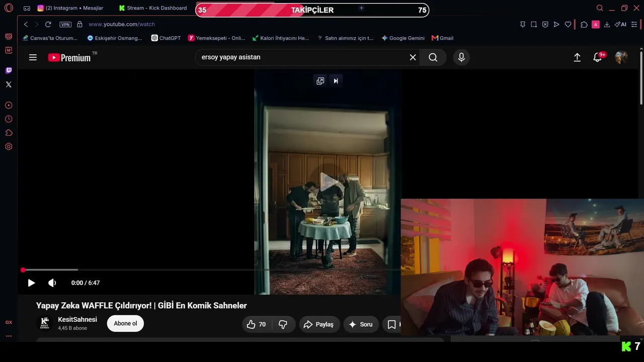Open the GX Corner gamepad icon
The image size is (644, 362).
[x=27, y=8]
